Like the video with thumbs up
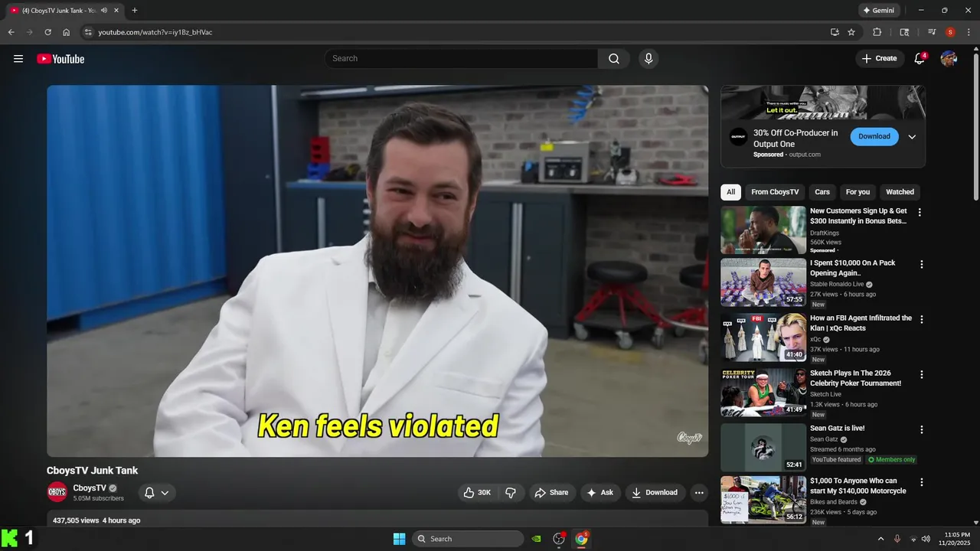 477,493
